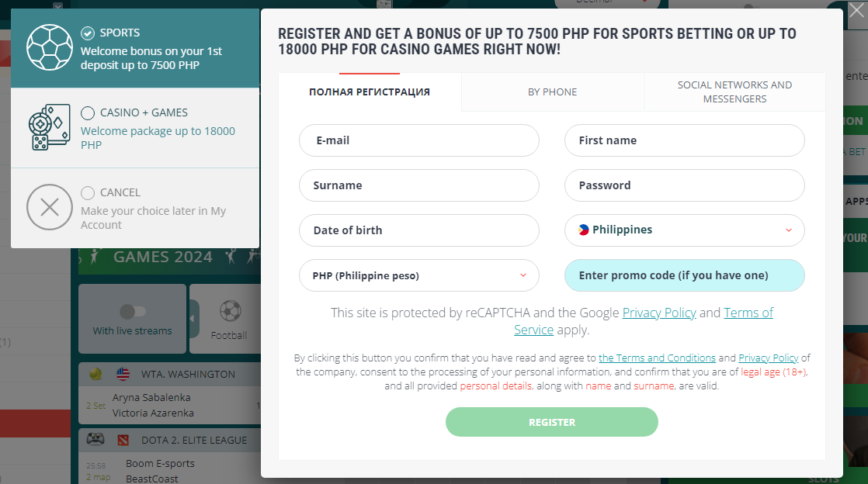
Task: Select the Casino + Games radio option
Action: pos(88,113)
